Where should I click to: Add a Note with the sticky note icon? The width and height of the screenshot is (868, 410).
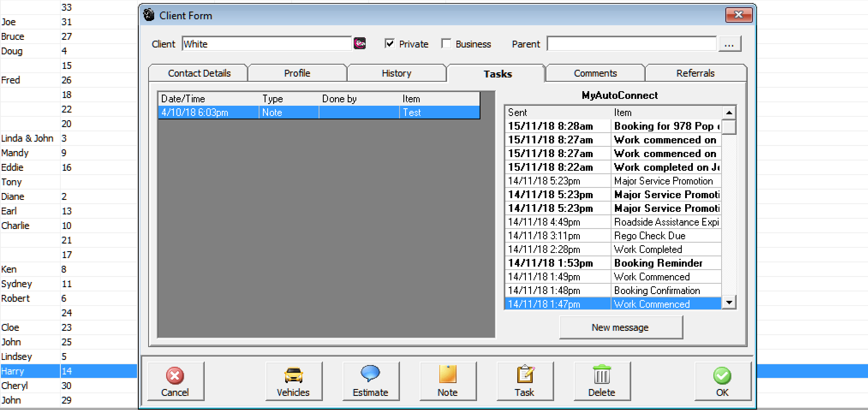click(x=448, y=381)
